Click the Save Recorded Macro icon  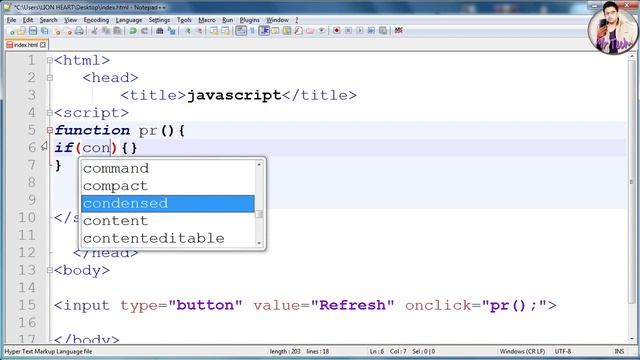383,31
